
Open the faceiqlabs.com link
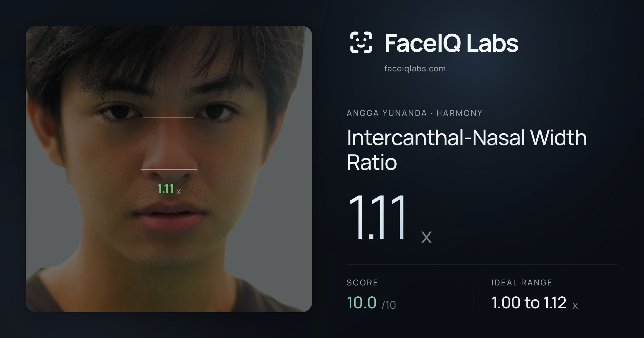point(415,69)
